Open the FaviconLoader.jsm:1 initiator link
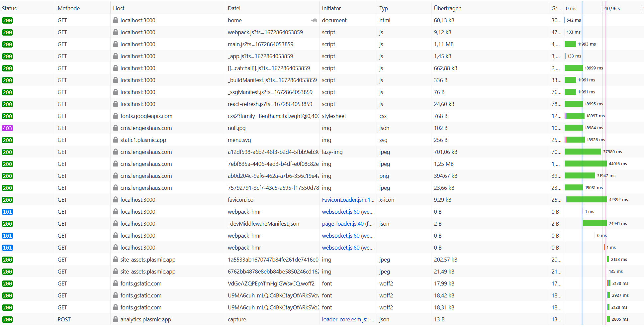 348,200
